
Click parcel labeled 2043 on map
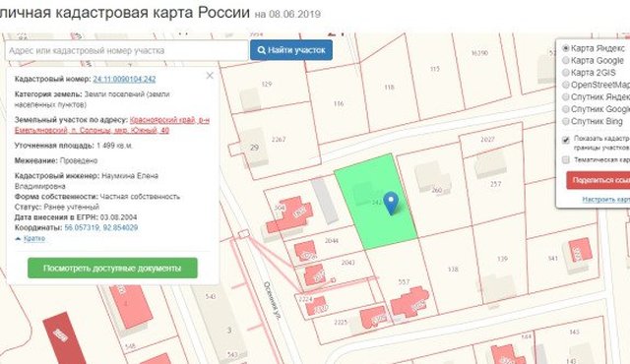click(x=347, y=263)
